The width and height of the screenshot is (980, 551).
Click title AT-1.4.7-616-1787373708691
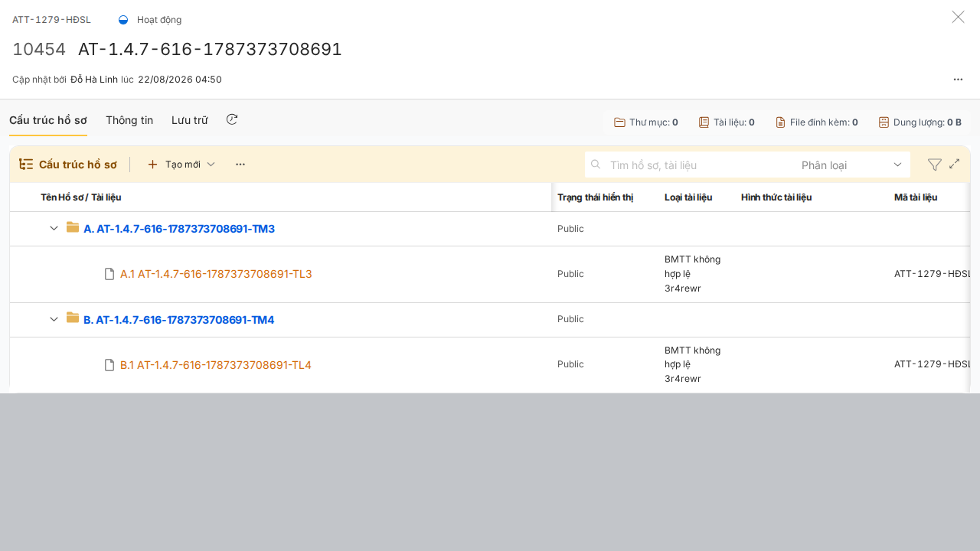[210, 49]
